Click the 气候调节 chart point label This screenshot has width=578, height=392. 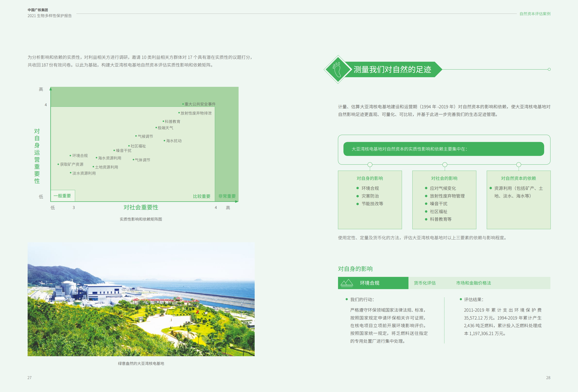pos(145,136)
